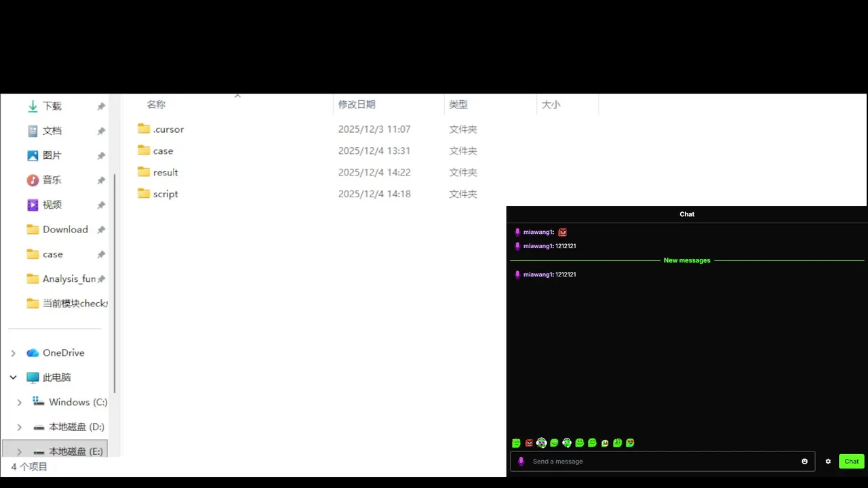Click miawang1 username on angry emote message
Screen dimensions: 868x488
pos(538,232)
